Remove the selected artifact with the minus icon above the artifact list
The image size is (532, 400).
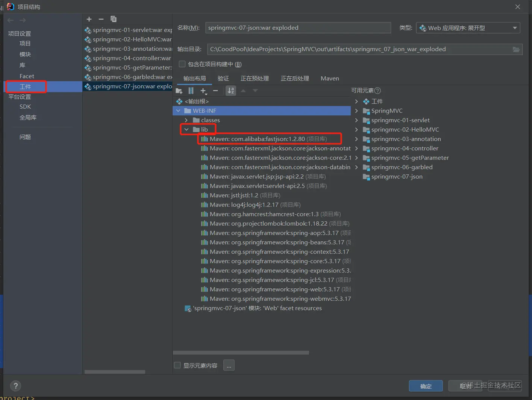(x=101, y=19)
